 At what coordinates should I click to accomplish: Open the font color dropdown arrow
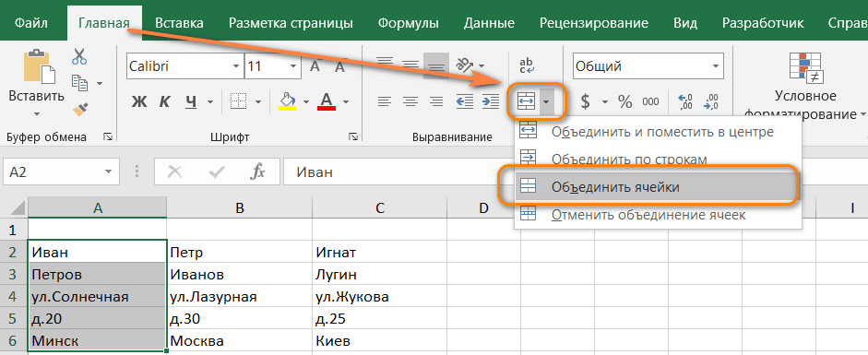(x=346, y=101)
